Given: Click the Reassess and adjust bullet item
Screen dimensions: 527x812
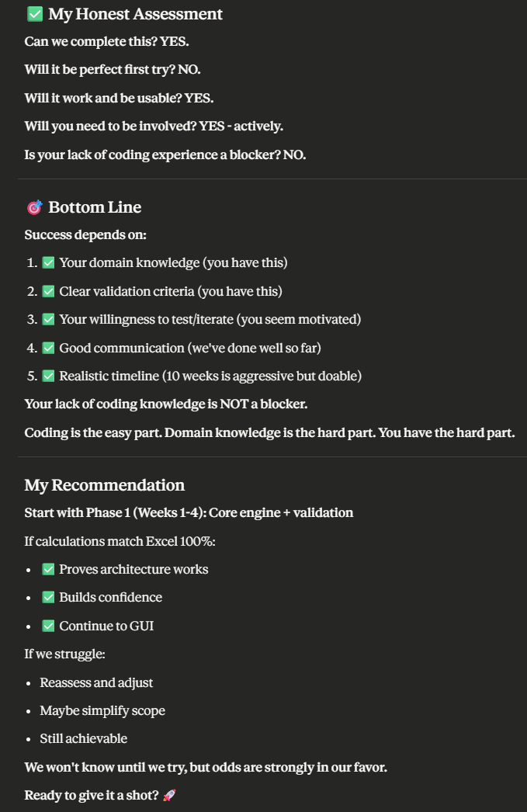Looking at the screenshot, I should click(x=96, y=683).
